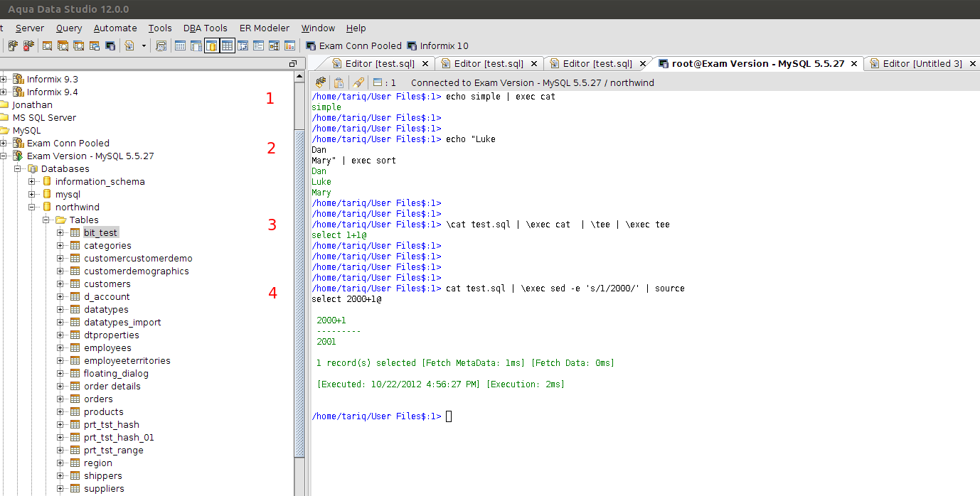Viewport: 980px width, 496px height.
Task: Select the Jonathan folder in tree
Action: click(x=32, y=104)
